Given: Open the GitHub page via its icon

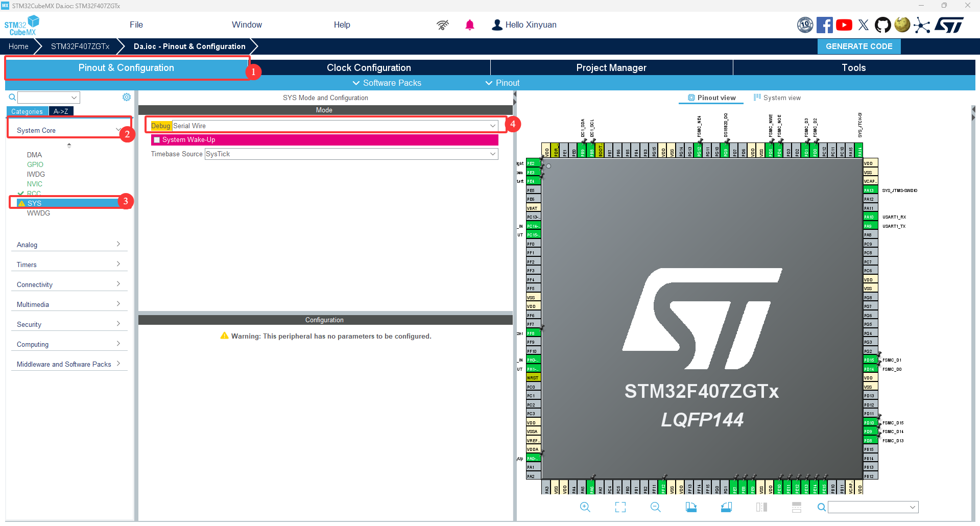Looking at the screenshot, I should [882, 25].
